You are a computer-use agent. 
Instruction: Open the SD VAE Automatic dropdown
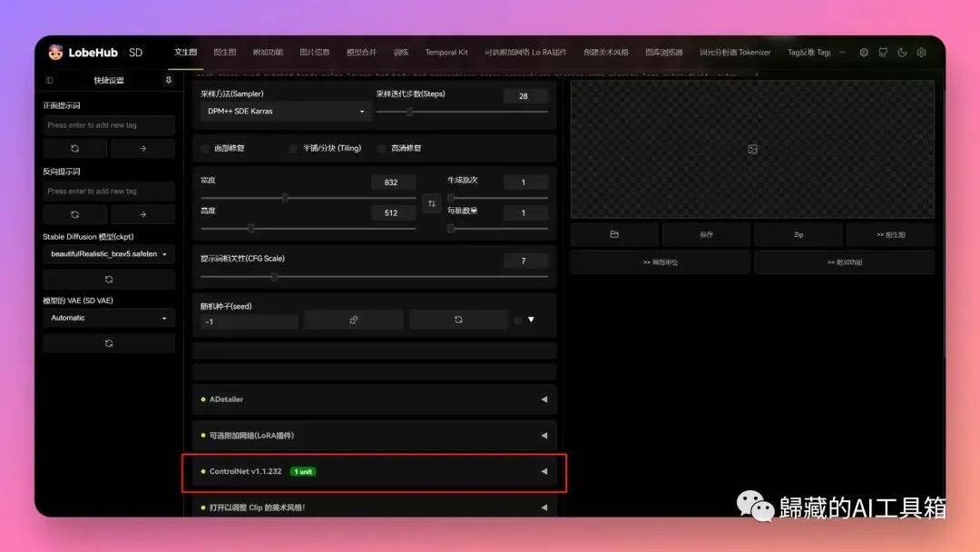coord(109,318)
